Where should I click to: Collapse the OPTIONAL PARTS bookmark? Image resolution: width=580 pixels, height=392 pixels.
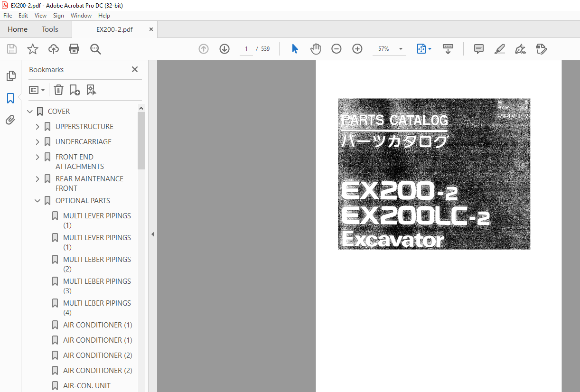(37, 201)
